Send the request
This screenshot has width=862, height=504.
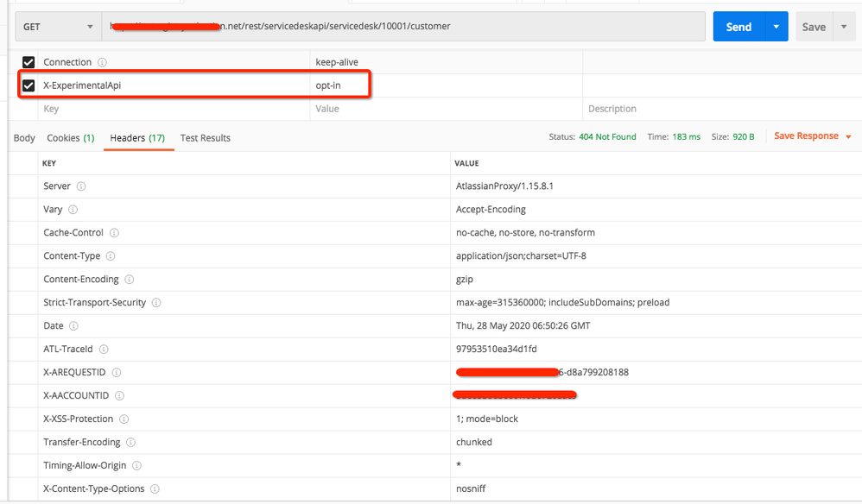(738, 27)
